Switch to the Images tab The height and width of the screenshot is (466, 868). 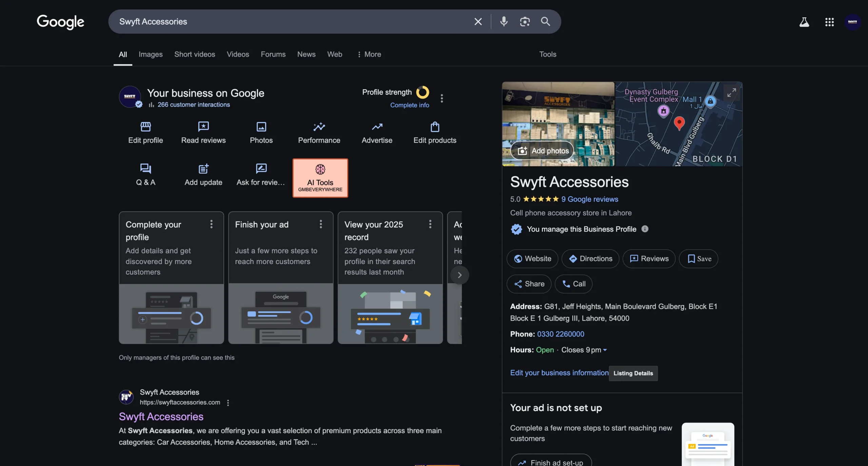click(151, 54)
